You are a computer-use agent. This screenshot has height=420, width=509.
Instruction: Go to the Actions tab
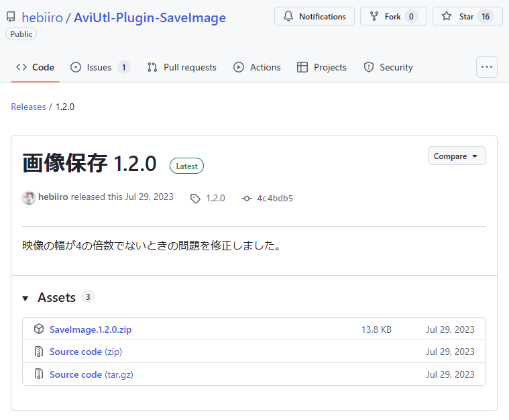(x=257, y=67)
